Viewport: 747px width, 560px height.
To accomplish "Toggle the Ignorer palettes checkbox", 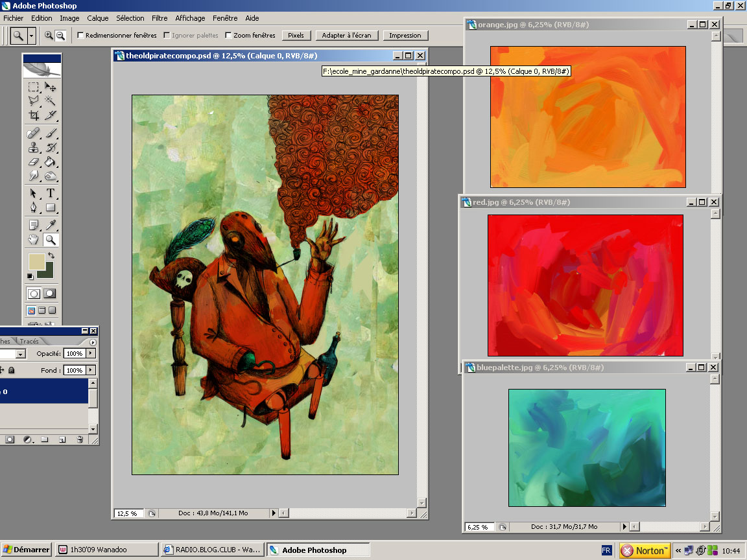I will pyautogui.click(x=167, y=35).
